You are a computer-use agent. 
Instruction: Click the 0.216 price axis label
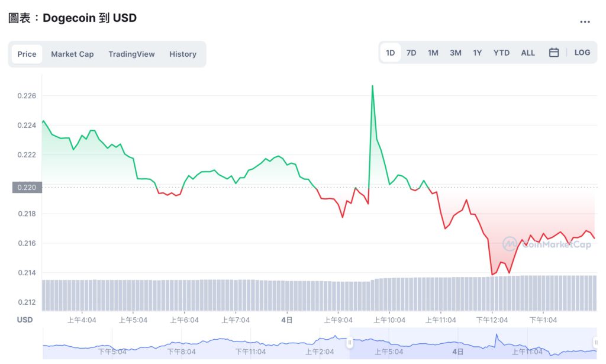coord(27,243)
